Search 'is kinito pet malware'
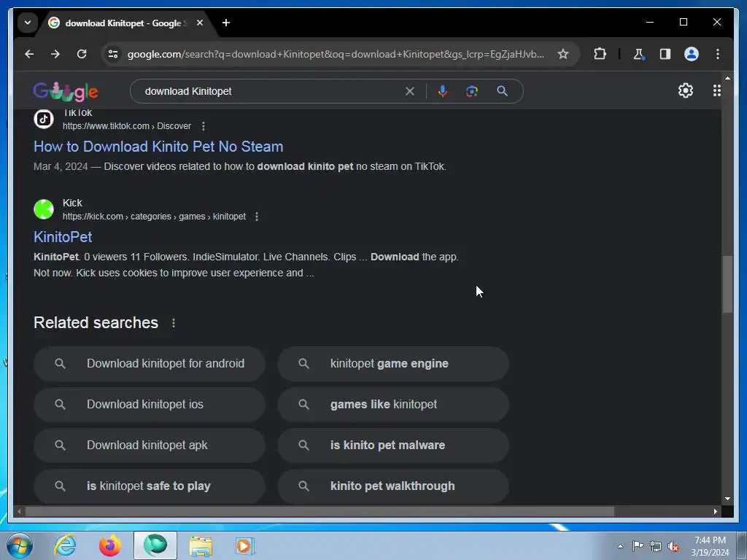 coord(393,446)
